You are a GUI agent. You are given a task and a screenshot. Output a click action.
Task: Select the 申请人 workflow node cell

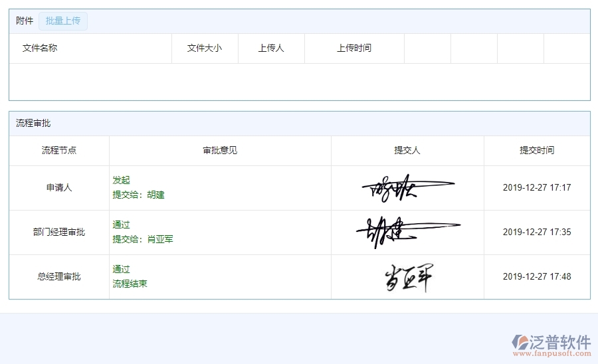[59, 188]
